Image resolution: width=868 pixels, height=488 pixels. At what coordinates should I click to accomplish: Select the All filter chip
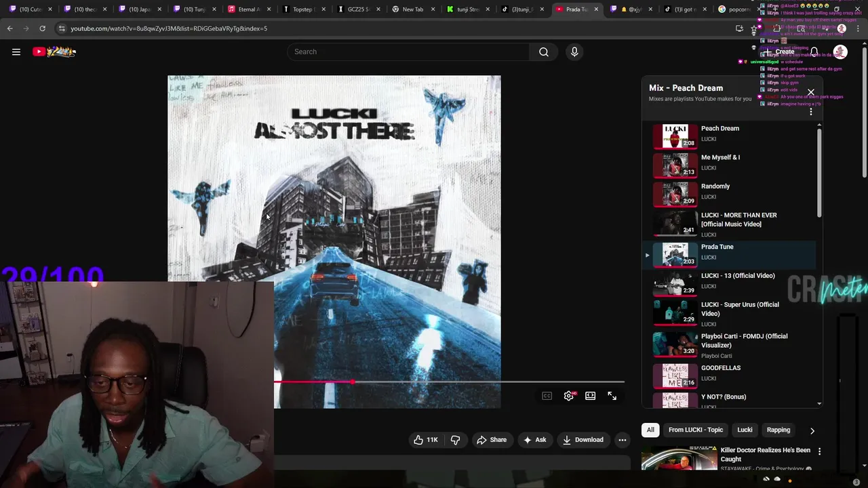pyautogui.click(x=650, y=430)
